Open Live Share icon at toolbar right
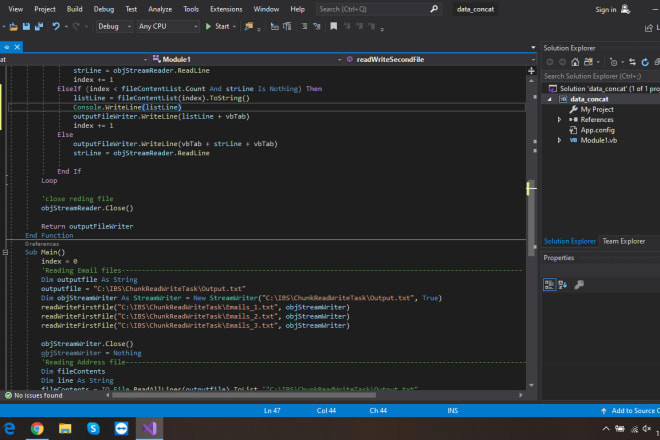Screen dimensions: 660x440 [649, 28]
